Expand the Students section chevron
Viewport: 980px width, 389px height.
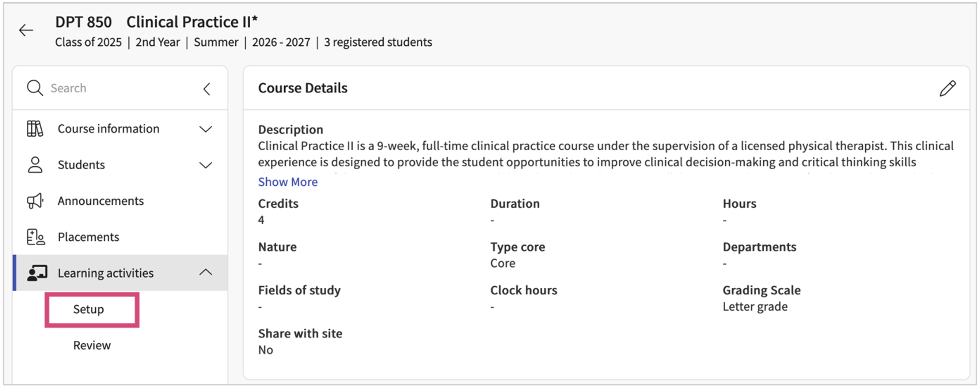tap(205, 165)
